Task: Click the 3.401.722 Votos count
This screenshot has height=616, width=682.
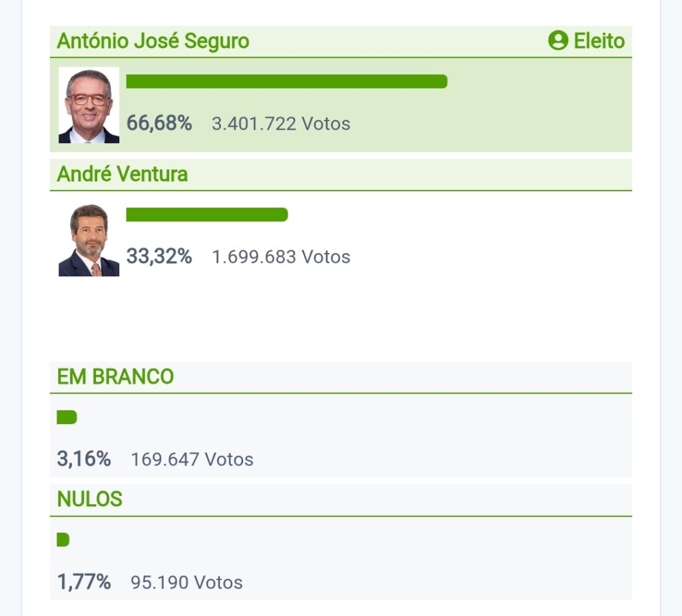Action: pyautogui.click(x=281, y=124)
